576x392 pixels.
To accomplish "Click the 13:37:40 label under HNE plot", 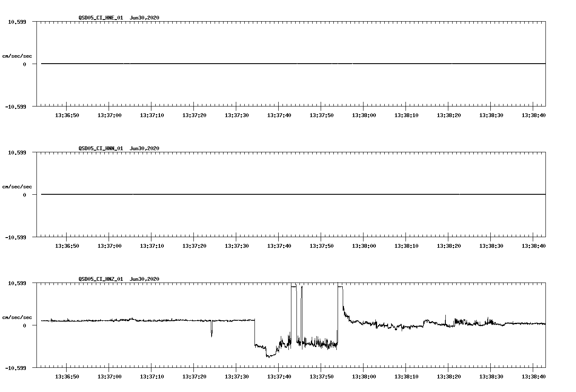I will tap(279, 115).
